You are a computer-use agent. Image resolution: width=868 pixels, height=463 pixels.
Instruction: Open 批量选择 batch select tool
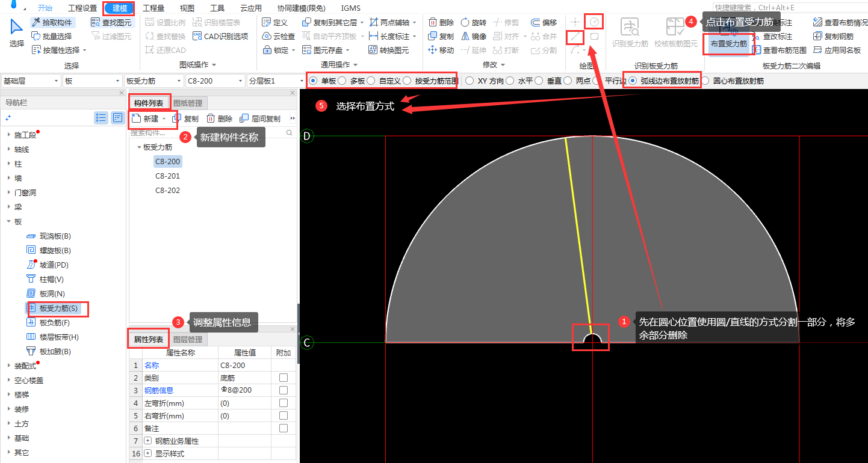click(x=52, y=36)
